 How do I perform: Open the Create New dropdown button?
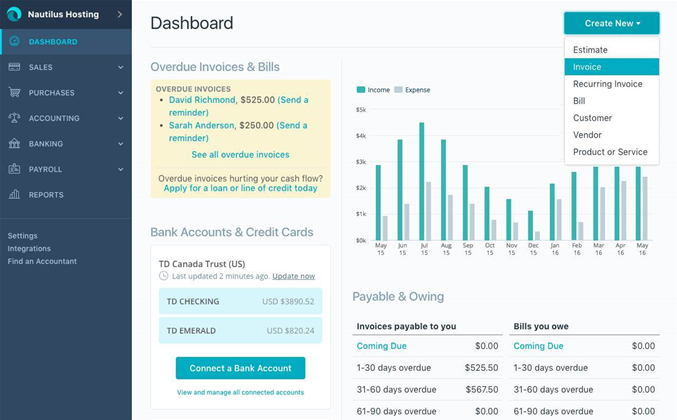[611, 23]
